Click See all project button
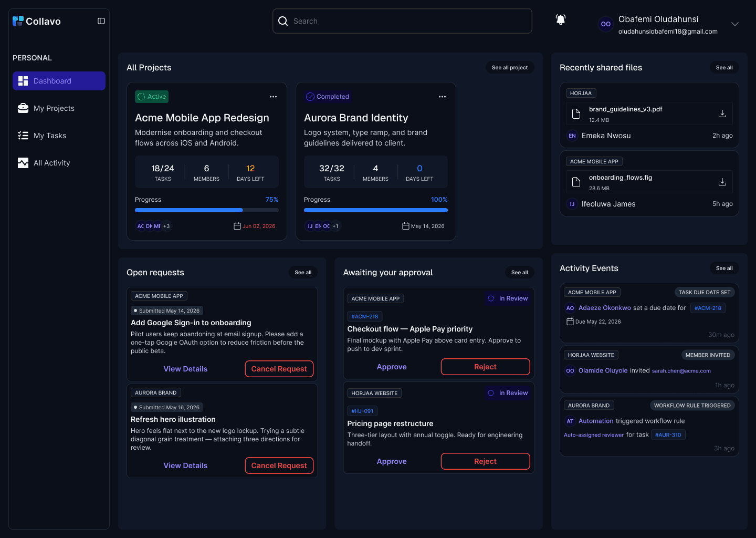756x538 pixels. pyautogui.click(x=510, y=68)
